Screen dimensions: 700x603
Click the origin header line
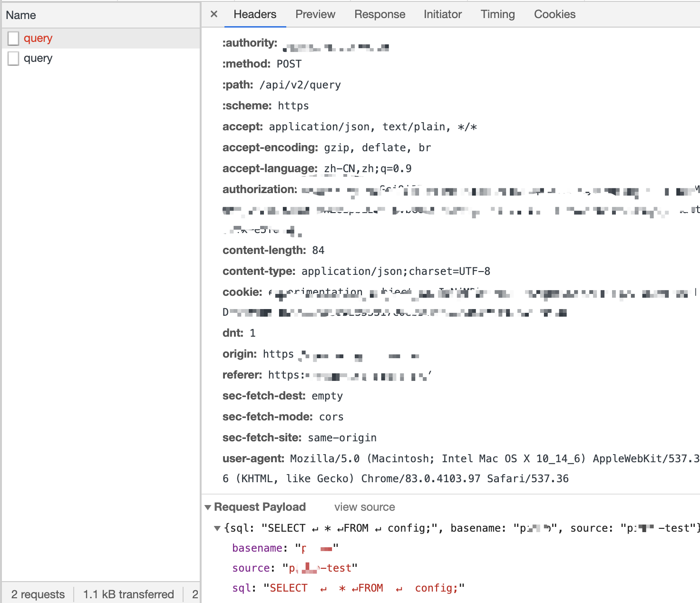coord(321,354)
